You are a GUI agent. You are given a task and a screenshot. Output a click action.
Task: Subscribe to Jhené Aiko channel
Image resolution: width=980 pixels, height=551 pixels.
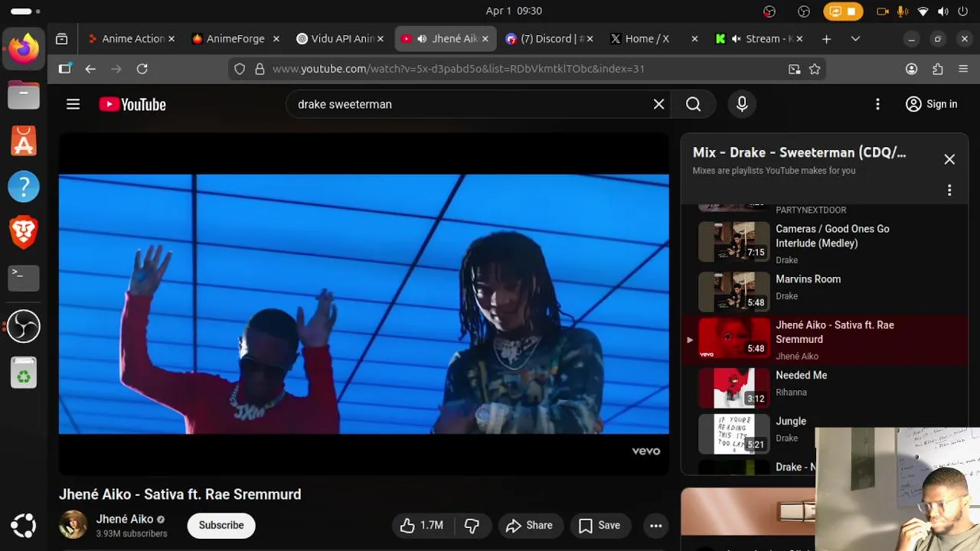point(221,525)
